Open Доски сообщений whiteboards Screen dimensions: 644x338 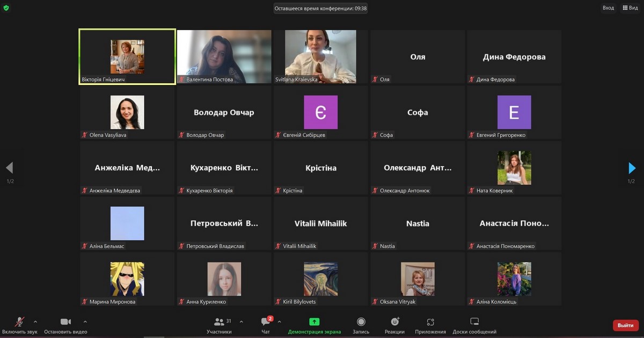(474, 322)
